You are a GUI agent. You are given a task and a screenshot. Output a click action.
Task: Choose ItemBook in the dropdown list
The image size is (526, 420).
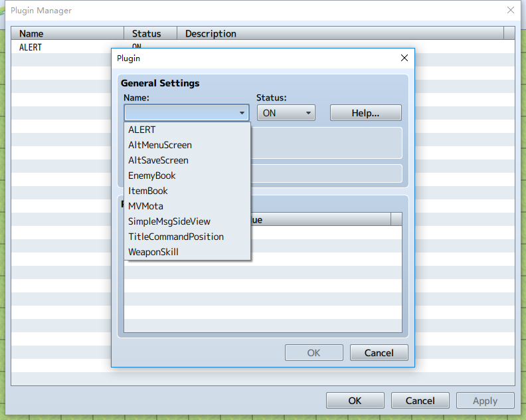pos(187,191)
